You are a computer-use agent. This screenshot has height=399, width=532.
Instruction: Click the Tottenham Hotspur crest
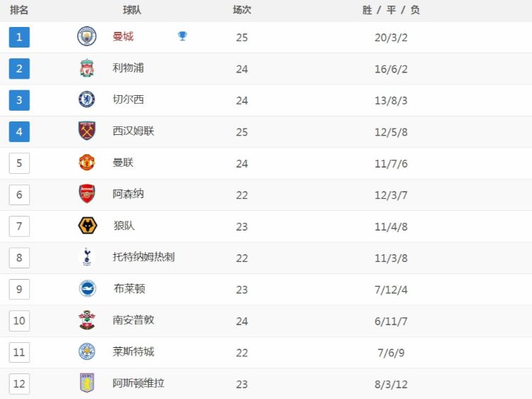(87, 257)
